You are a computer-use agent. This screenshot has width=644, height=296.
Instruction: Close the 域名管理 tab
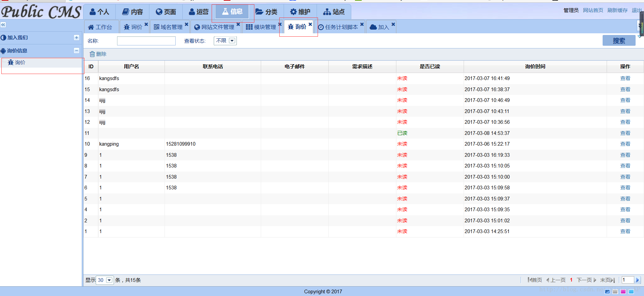point(186,24)
